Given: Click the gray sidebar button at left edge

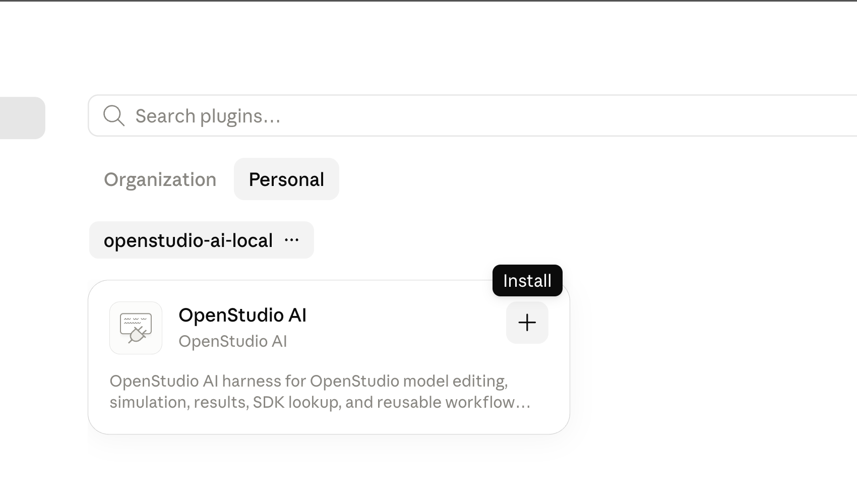Looking at the screenshot, I should (23, 118).
